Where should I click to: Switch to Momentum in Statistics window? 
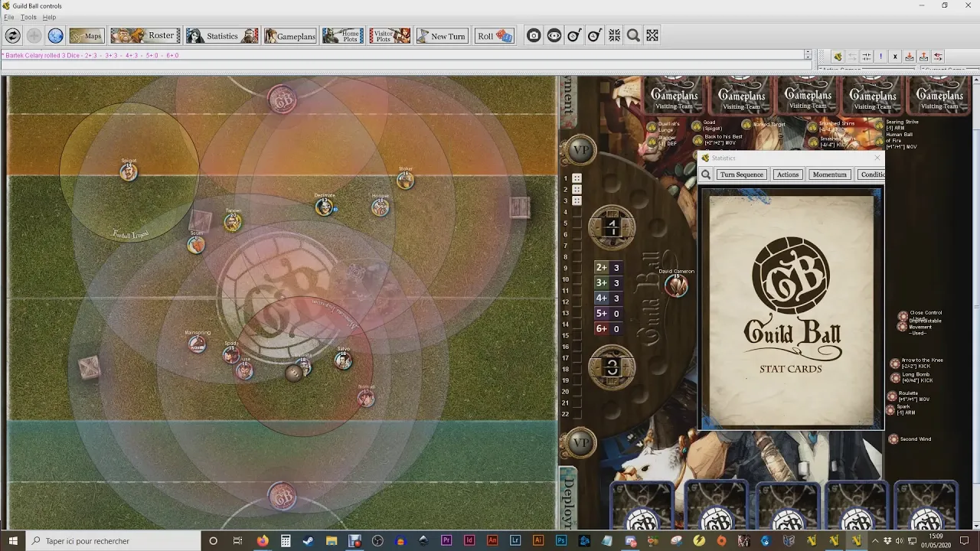(x=829, y=174)
